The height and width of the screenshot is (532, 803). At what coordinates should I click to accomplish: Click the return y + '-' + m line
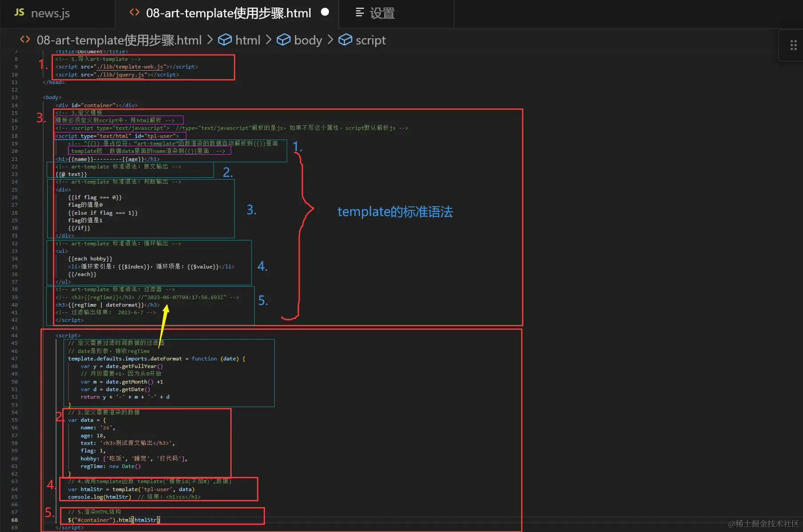125,397
